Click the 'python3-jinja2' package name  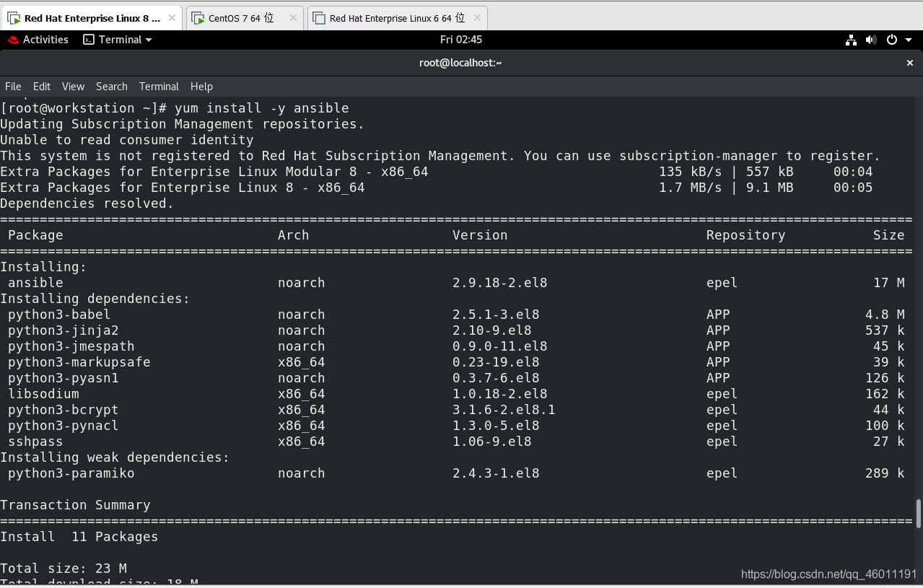(64, 330)
